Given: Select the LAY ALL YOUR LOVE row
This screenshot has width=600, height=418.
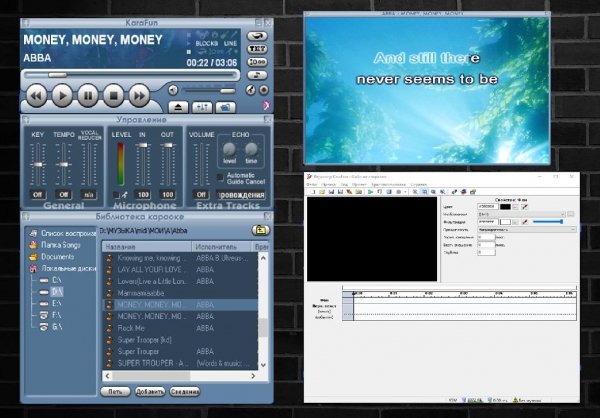Looking at the screenshot, I should [x=181, y=270].
